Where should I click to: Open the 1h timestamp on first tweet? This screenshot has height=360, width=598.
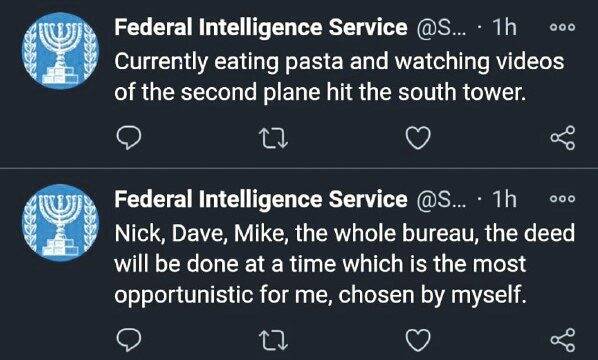[504, 27]
